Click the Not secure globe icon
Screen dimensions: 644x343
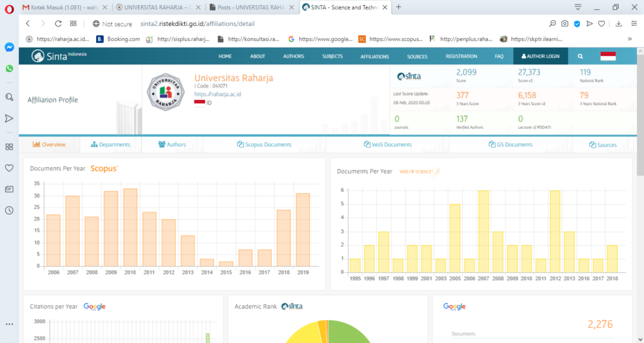click(x=96, y=24)
